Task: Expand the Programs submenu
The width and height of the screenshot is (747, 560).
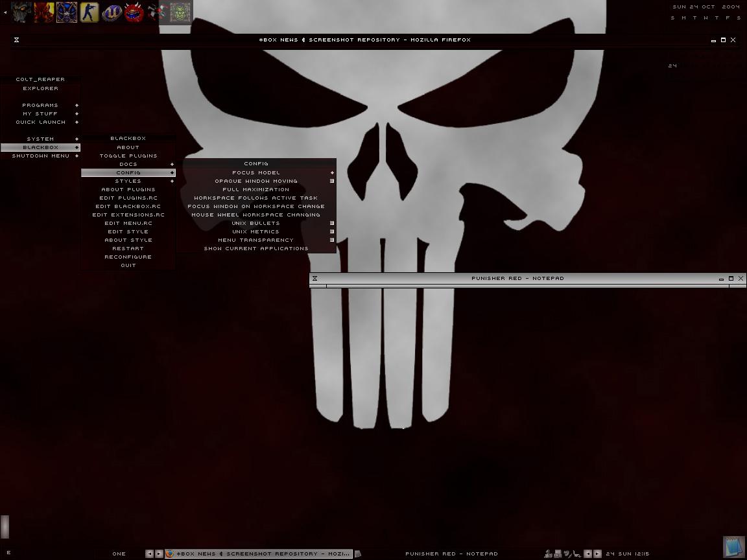Action: [x=40, y=105]
